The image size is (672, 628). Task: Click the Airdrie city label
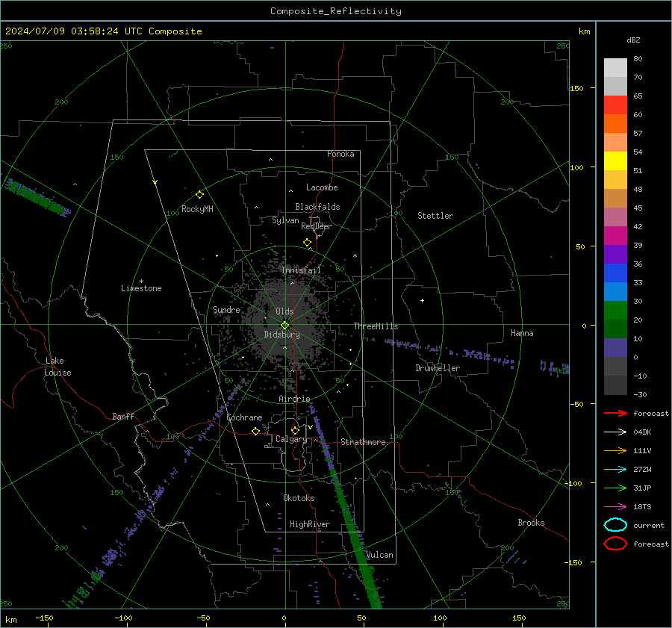(x=294, y=399)
